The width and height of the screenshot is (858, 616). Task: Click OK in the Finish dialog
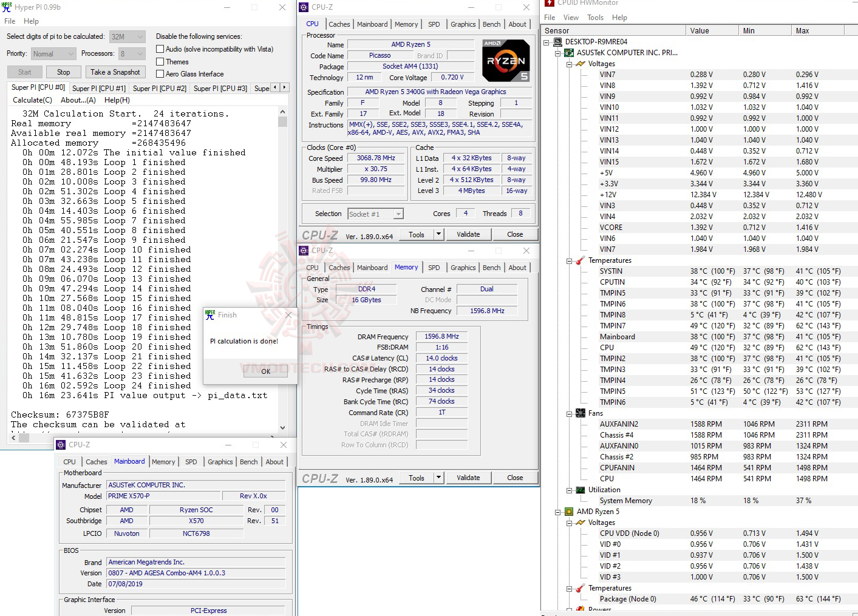pos(265,371)
